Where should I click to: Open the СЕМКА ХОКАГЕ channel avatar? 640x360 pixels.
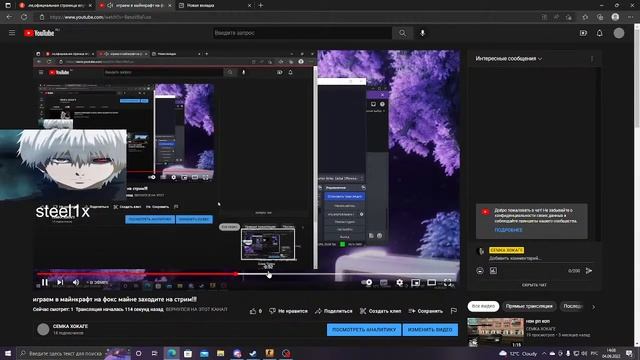43,329
